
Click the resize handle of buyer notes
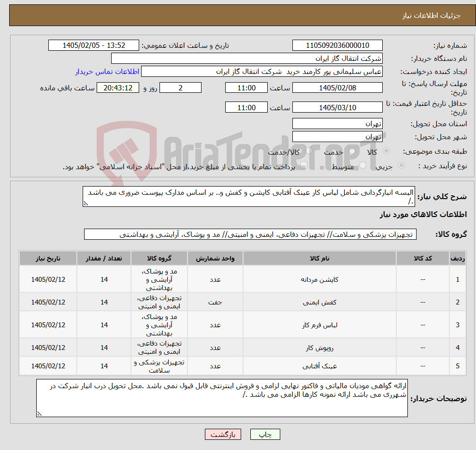pos(39,414)
